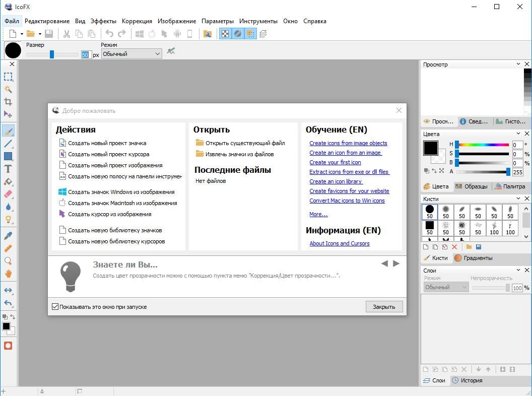
Task: Switch to the История tab
Action: point(467,380)
